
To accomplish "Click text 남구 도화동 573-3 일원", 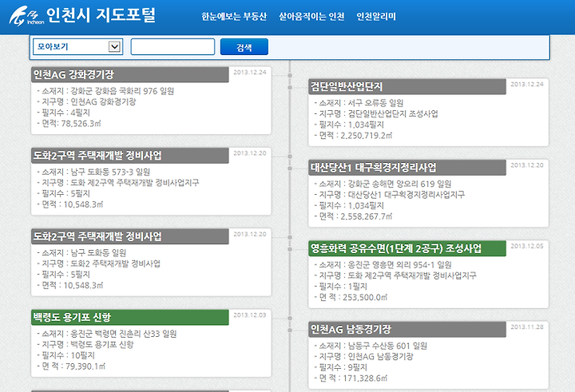I will tap(110, 172).
